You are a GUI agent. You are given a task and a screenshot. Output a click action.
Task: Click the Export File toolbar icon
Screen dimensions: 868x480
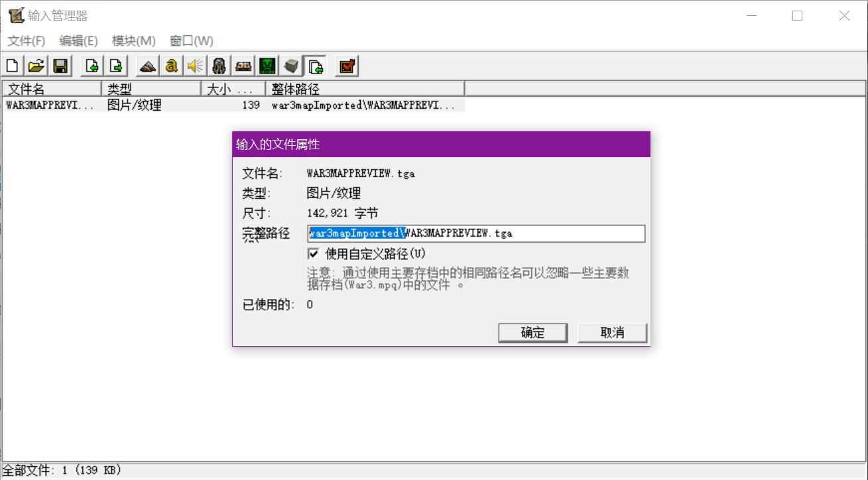(116, 66)
